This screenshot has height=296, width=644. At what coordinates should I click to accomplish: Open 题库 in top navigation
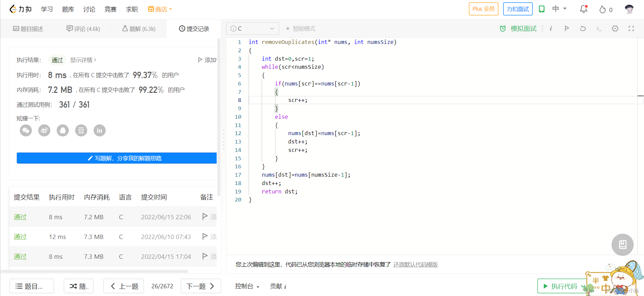pyautogui.click(x=68, y=9)
